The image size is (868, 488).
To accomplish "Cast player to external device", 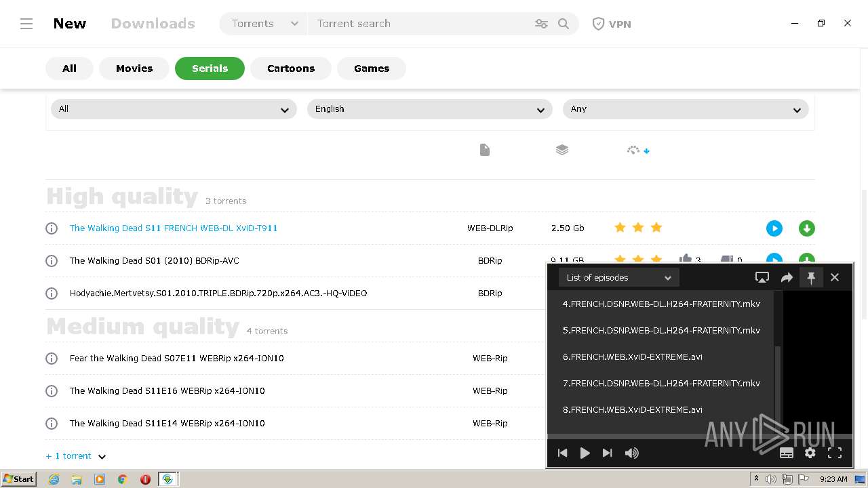I will click(762, 277).
